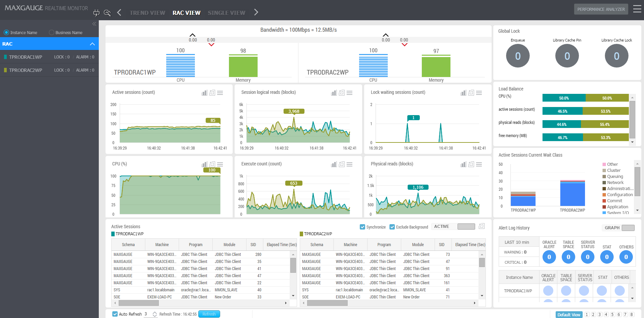Switch to Trend View tab

click(147, 13)
